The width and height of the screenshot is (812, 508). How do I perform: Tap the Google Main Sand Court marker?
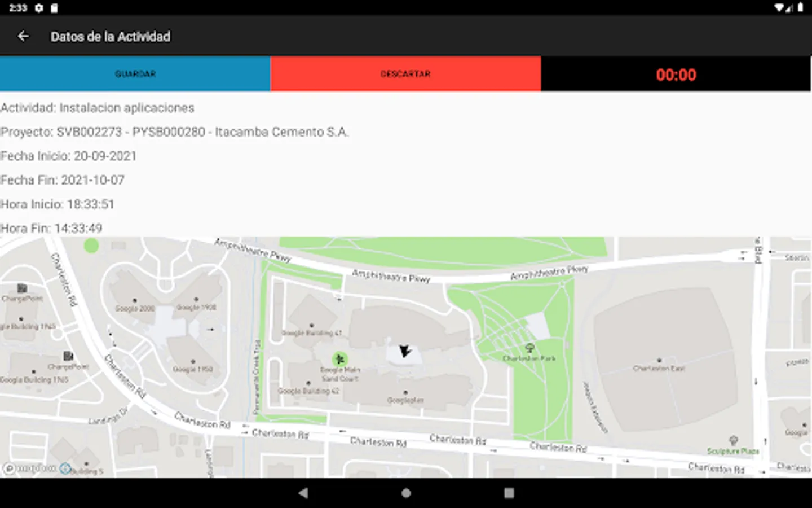[x=339, y=359]
